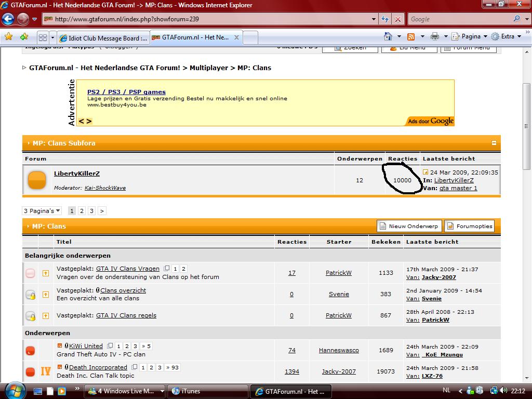Screen dimensions: 532x399
Task: Click the volume speaker tray icon
Action: coord(503,391)
